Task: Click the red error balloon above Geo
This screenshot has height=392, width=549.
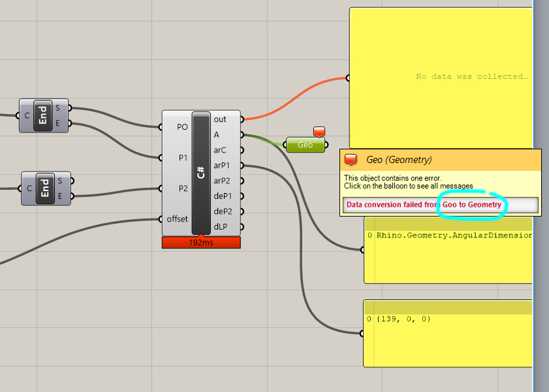Action: click(x=319, y=131)
